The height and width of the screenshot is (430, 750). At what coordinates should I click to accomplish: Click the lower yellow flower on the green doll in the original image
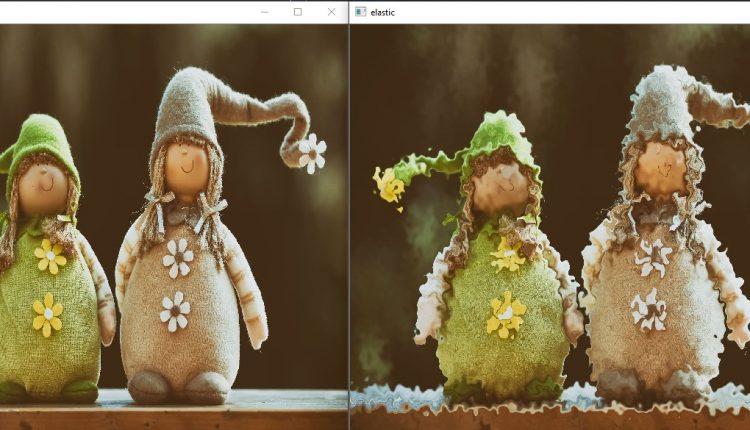coord(47,314)
